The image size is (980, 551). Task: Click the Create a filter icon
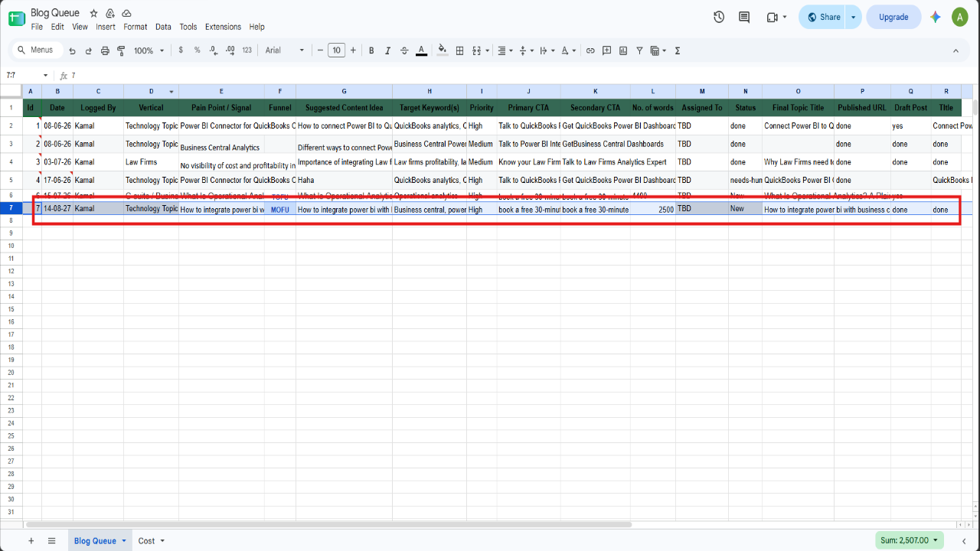coord(640,51)
